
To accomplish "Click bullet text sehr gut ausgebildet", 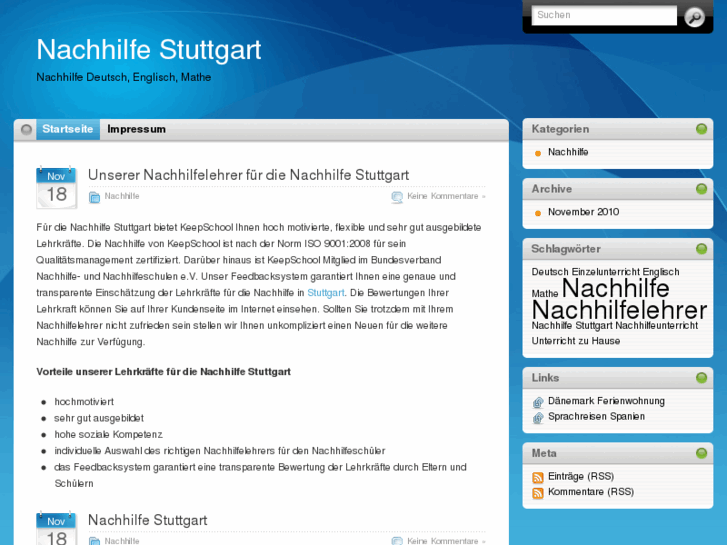I will point(99,418).
